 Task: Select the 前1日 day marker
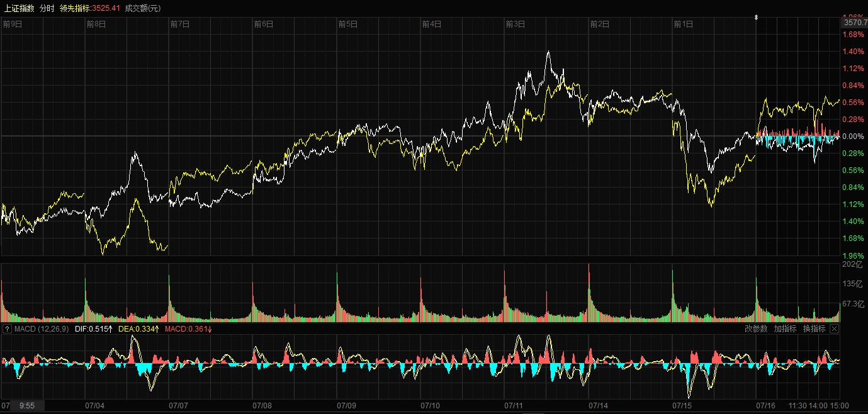pos(683,24)
